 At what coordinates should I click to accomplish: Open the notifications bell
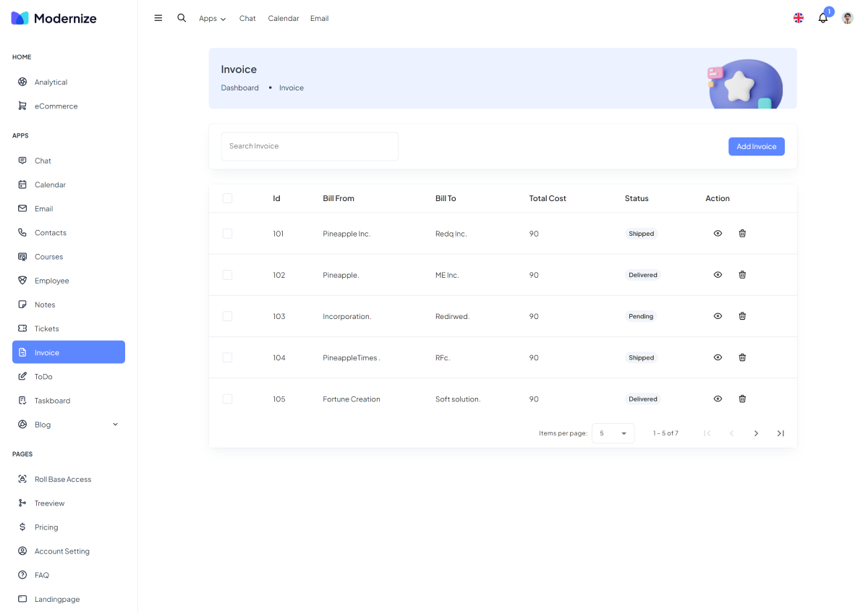pyautogui.click(x=822, y=18)
